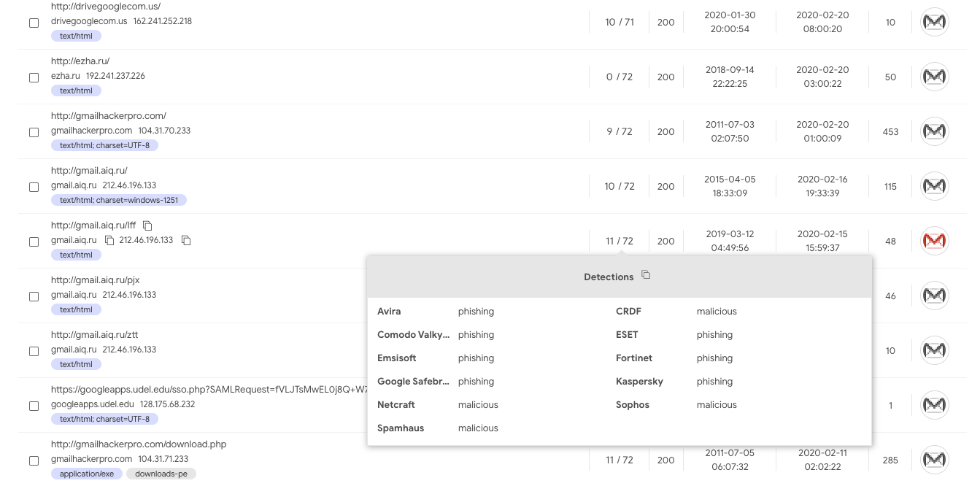Screen dimensions: 980x486
Task: Open the http://ezha.ru/ URL
Action: pos(80,61)
